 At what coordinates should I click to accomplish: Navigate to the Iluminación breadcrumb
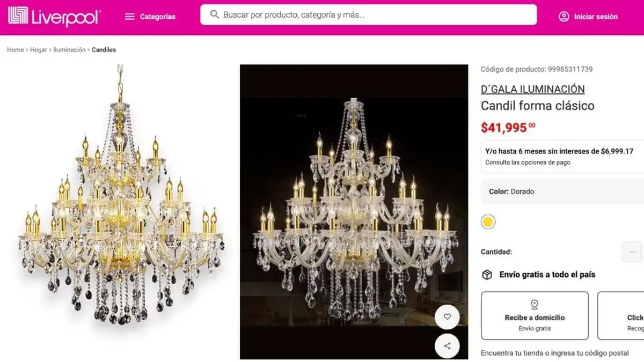69,50
